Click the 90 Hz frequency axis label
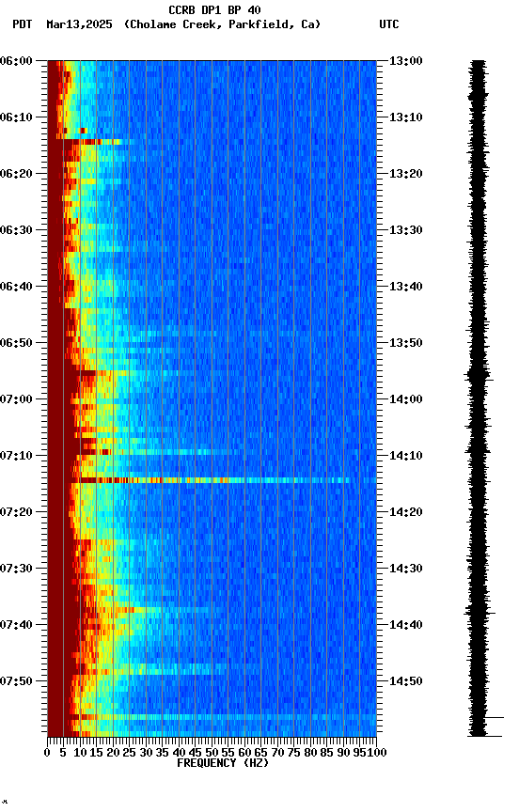 [x=343, y=753]
